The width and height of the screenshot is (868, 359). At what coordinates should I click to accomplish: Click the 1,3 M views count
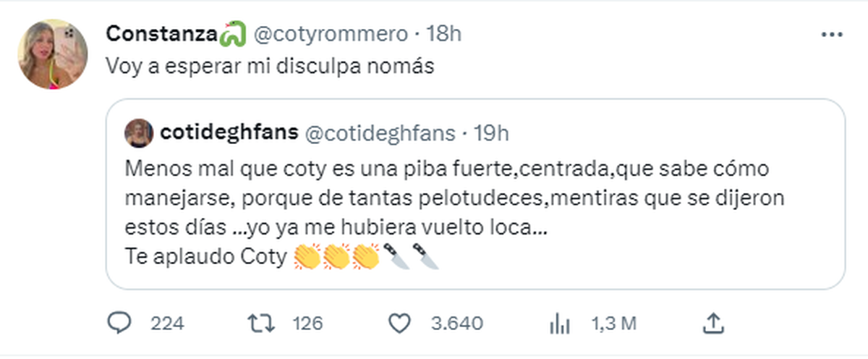pyautogui.click(x=614, y=324)
